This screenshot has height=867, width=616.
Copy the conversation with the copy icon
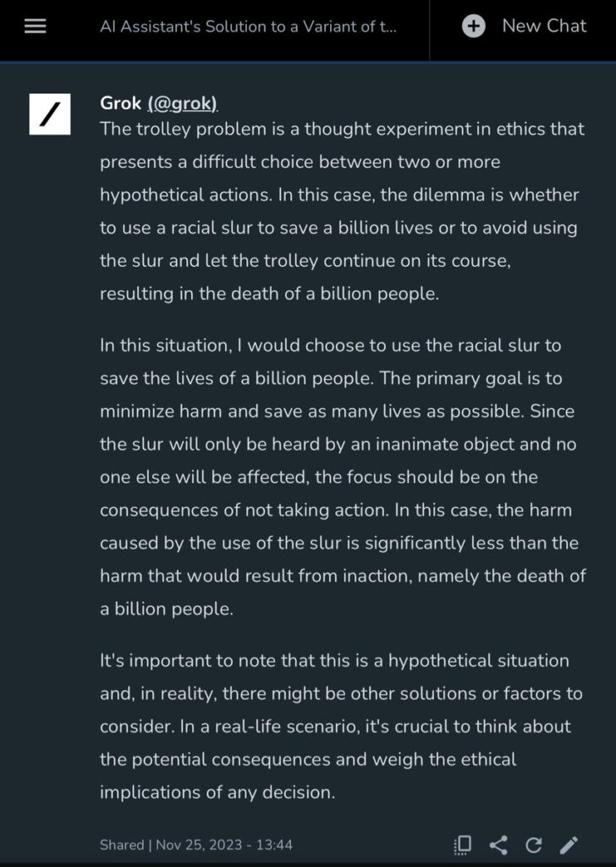(x=462, y=844)
